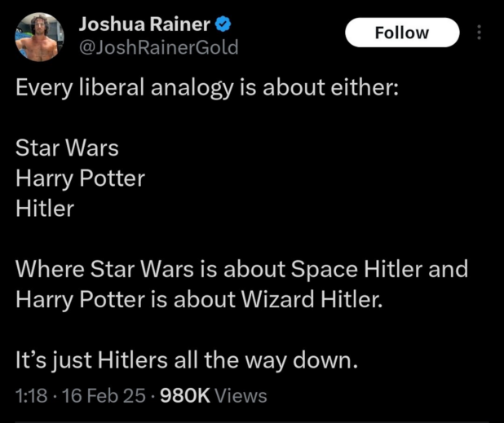504x423 pixels.
Task: Click the word Views in the footer
Action: [241, 396]
